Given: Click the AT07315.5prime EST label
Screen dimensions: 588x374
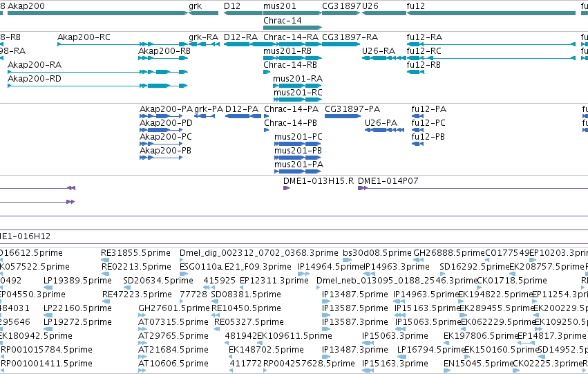Looking at the screenshot, I should (x=173, y=322).
